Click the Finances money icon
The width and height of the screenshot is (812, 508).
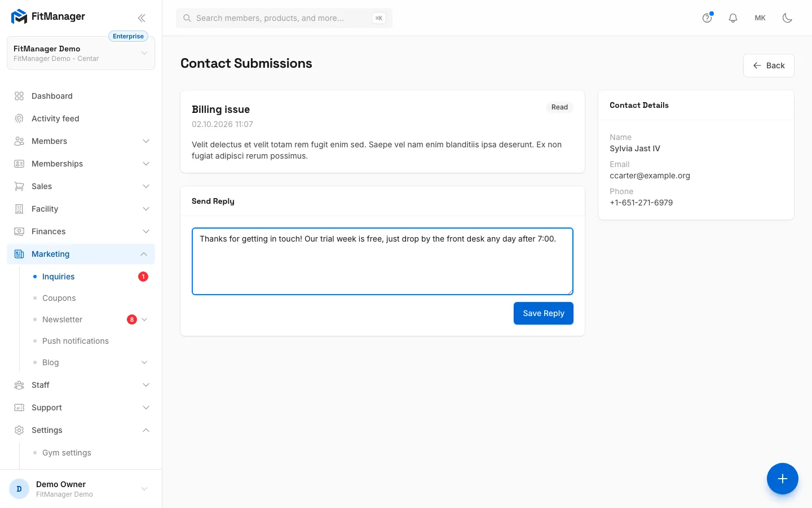(19, 231)
